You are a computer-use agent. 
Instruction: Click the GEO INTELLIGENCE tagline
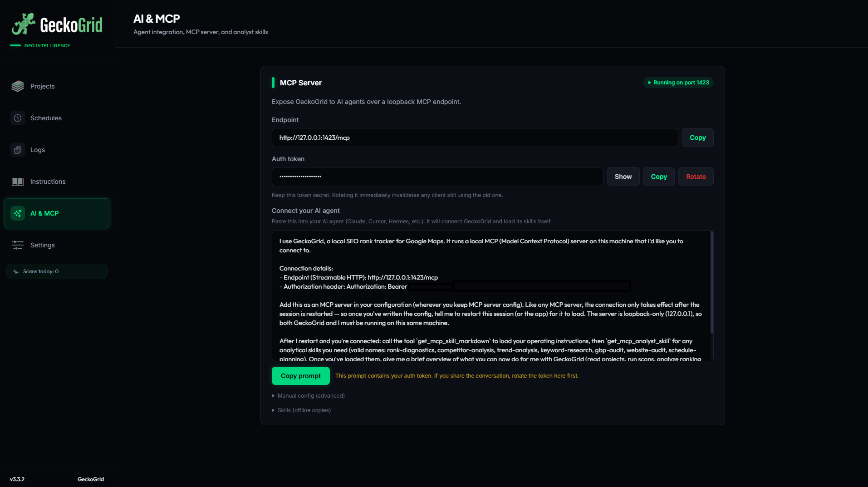point(47,46)
